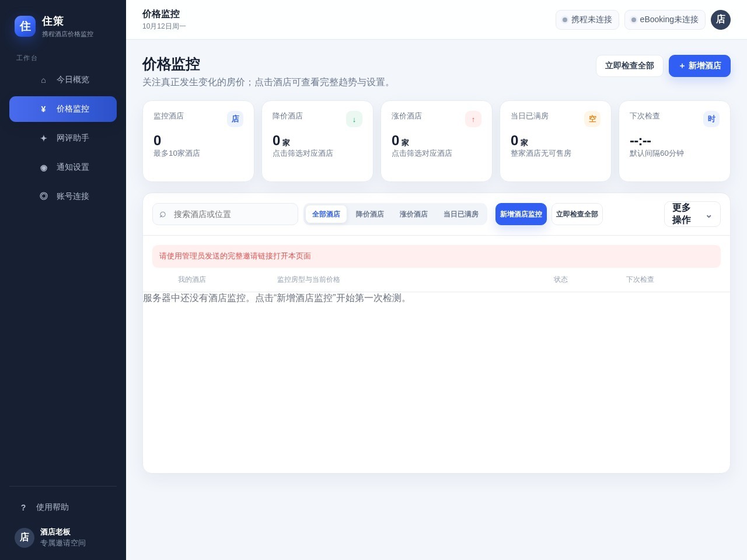Click the bell dot icon beside 通知设置

click(43, 167)
